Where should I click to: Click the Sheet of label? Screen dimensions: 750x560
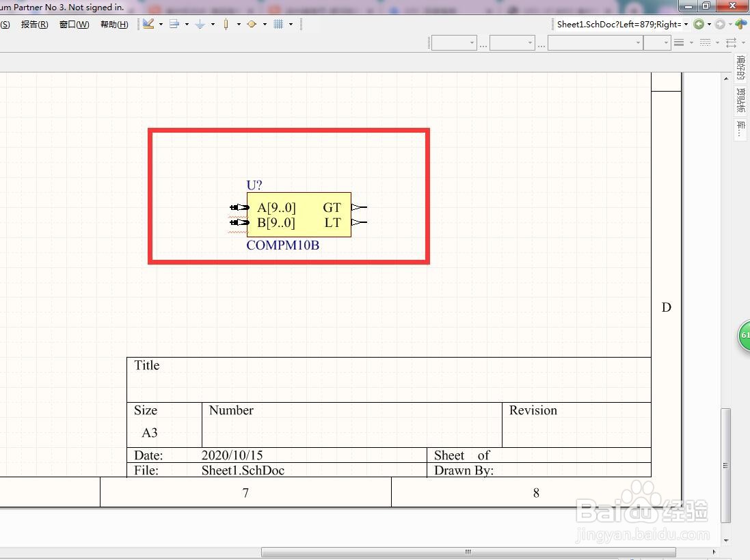(x=462, y=455)
